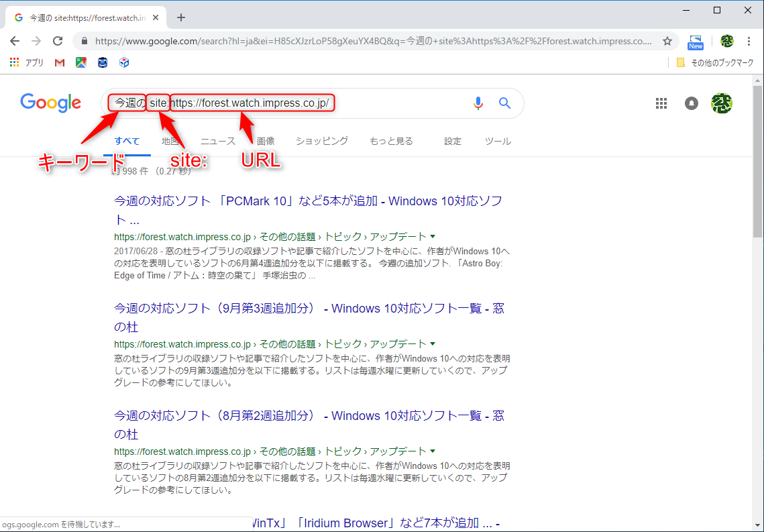Open Gmail from the bookmarks bar
Screen dimensions: 764x532
point(59,62)
